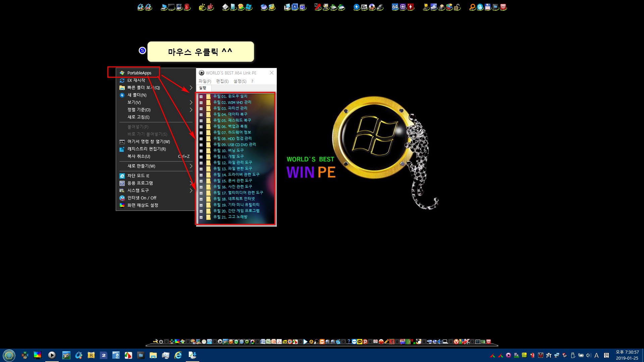The width and height of the screenshot is (644, 362).
Task: Expand the '유틸 08. HDD 점검 관리' tree node
Action: pyautogui.click(x=201, y=139)
